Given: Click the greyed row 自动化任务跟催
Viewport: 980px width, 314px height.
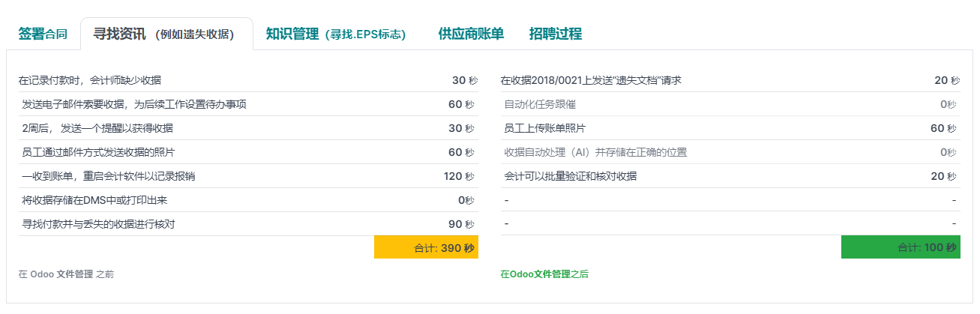Looking at the screenshot, I should click(730, 104).
